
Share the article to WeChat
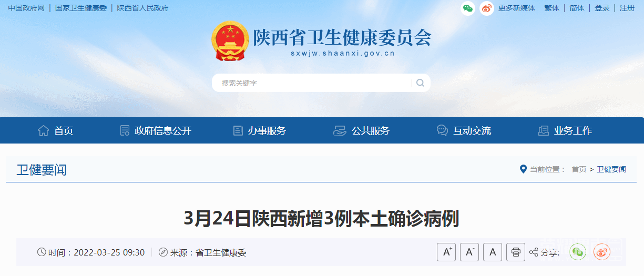tap(578, 252)
